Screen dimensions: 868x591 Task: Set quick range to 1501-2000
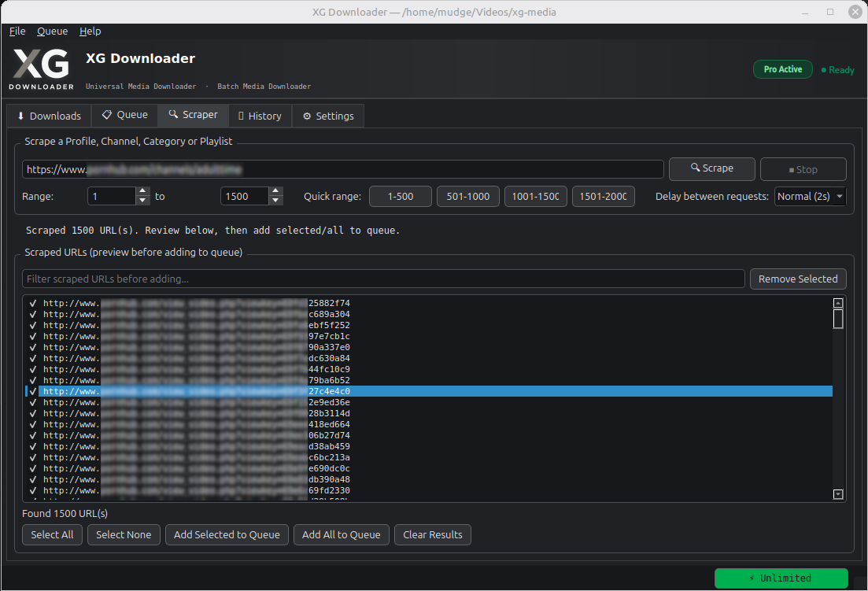(603, 197)
